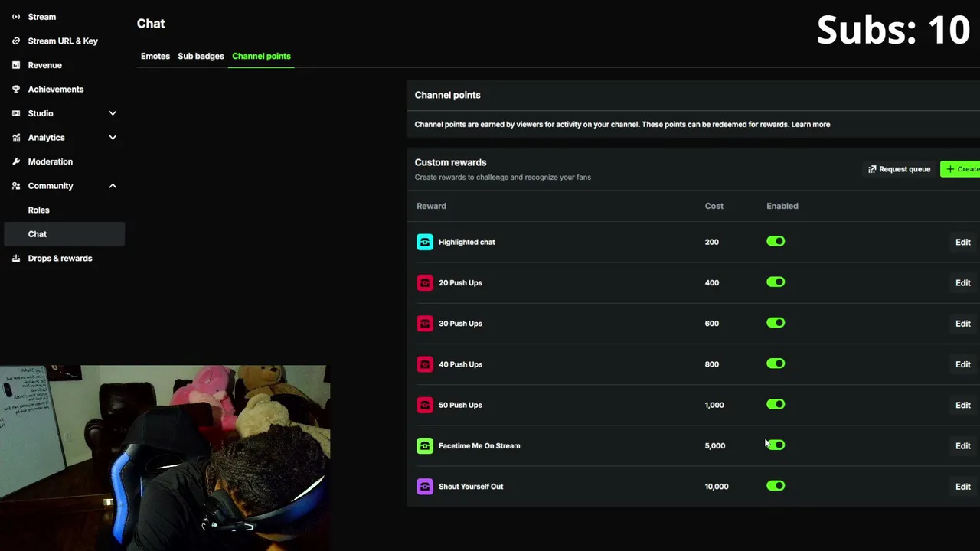Turn off Shout Yourself Out toggle
The image size is (980, 551).
point(776,486)
